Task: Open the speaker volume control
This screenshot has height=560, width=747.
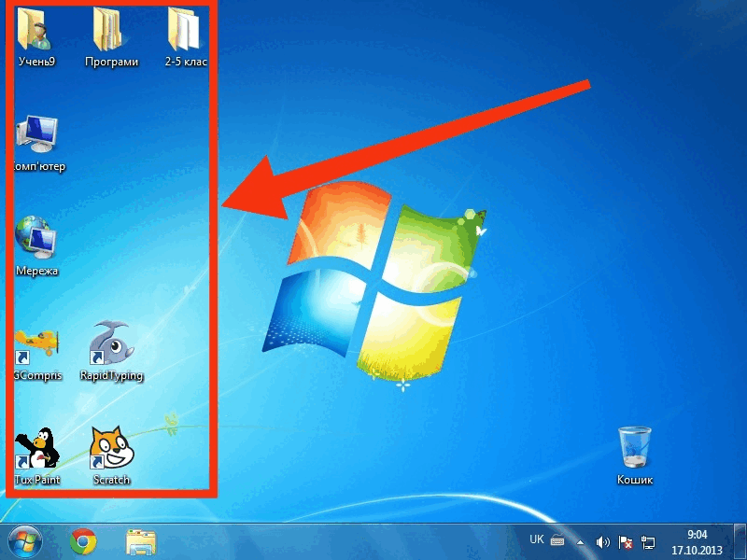Action: point(602,542)
